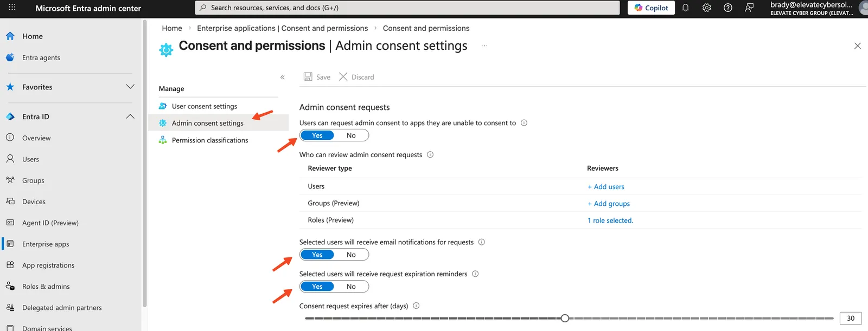The width and height of the screenshot is (868, 331).
Task: Show info for consent request expiry days
Action: [416, 306]
